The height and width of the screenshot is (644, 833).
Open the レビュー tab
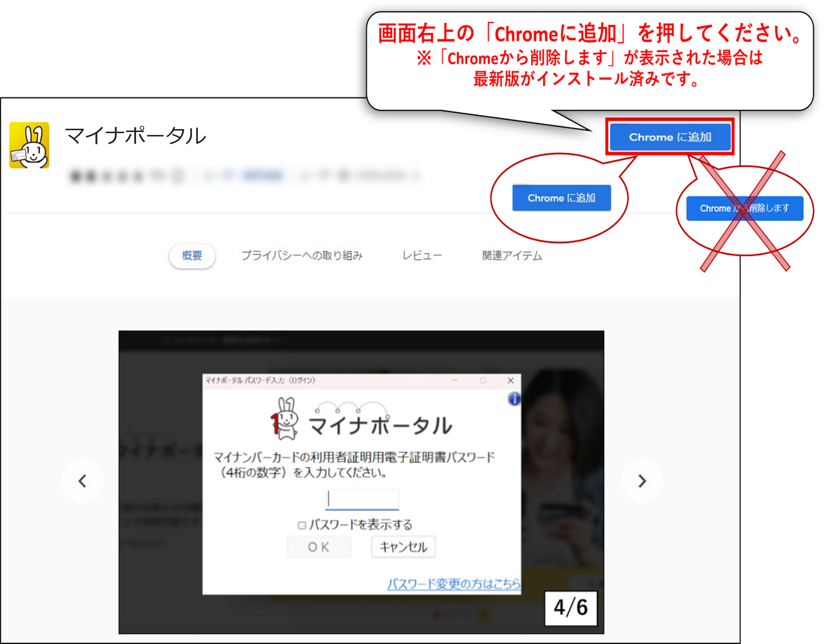coord(422,256)
